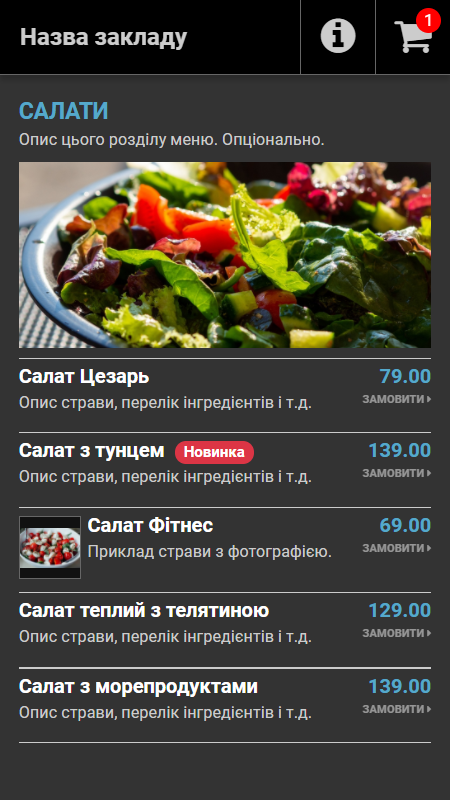The height and width of the screenshot is (800, 450).
Task: Click the Новинка badge
Action: point(214,452)
